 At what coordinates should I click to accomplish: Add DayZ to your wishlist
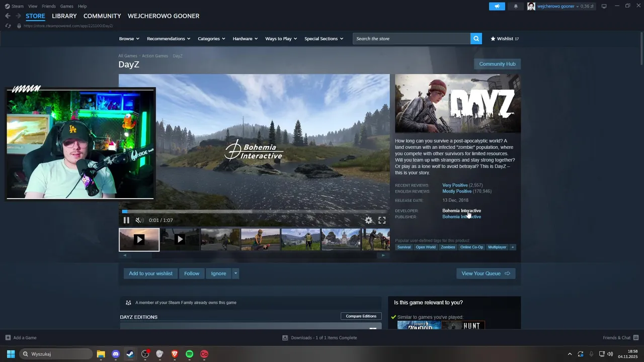(150, 274)
